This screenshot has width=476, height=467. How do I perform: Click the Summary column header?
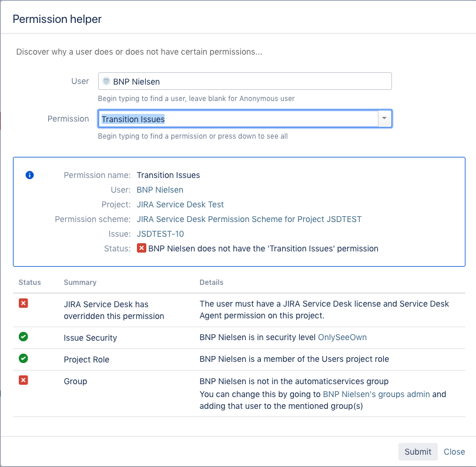pyautogui.click(x=80, y=283)
